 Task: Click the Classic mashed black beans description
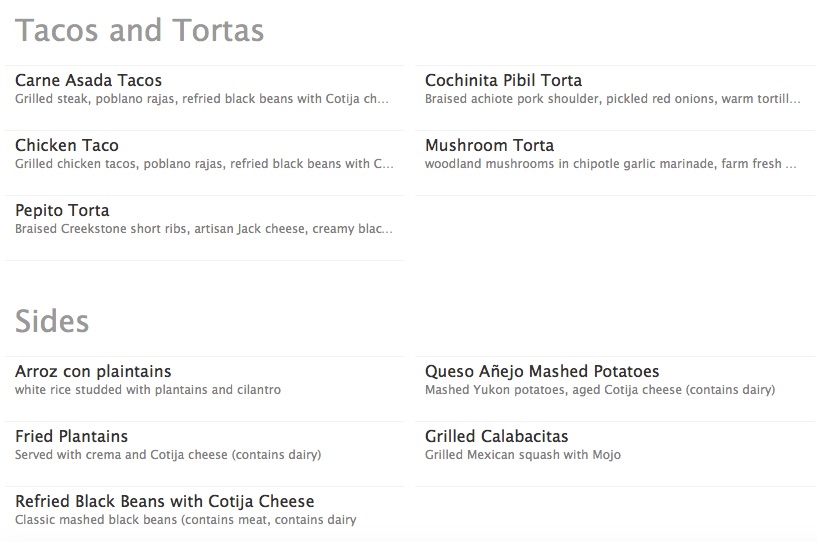[x=185, y=520]
